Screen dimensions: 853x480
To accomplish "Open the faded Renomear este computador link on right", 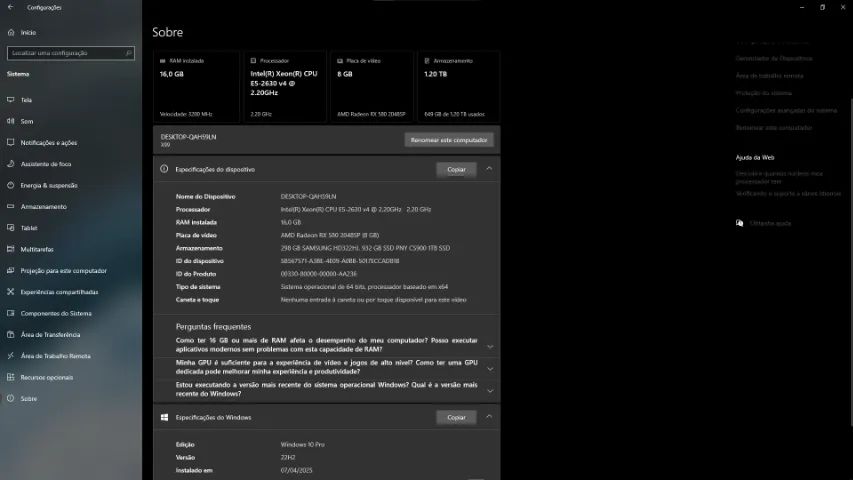I will point(774,128).
